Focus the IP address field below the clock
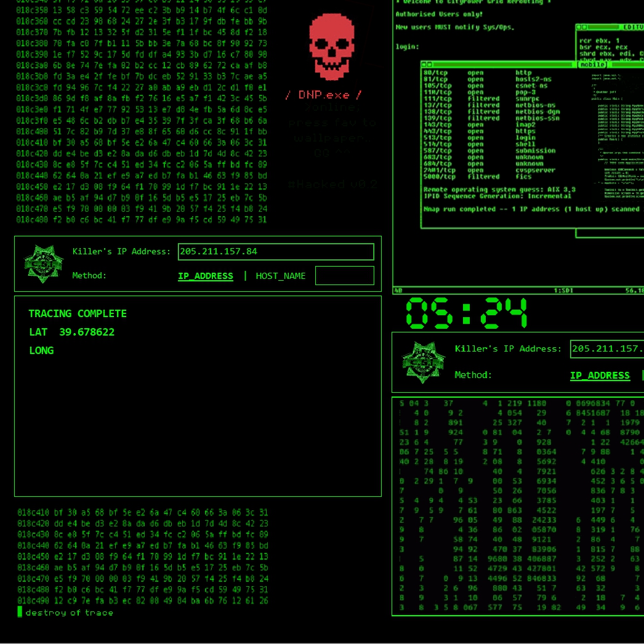The width and height of the screenshot is (644, 644). 607,349
